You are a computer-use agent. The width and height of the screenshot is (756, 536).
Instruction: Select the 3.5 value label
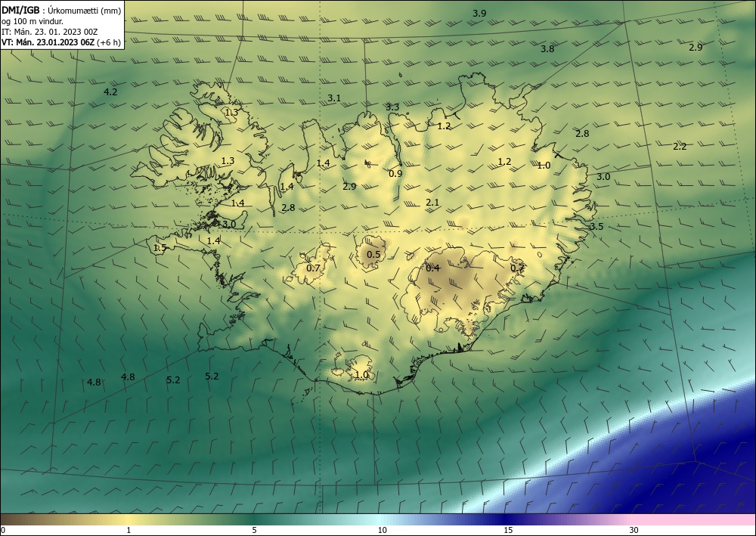596,227
